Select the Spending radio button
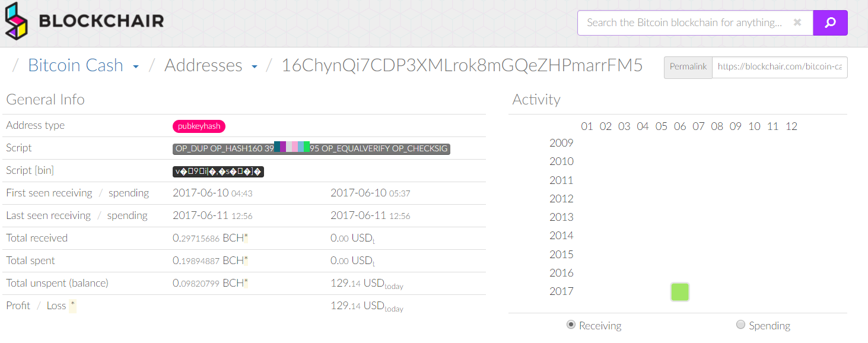Viewport: 868px width, 343px height. (x=740, y=325)
